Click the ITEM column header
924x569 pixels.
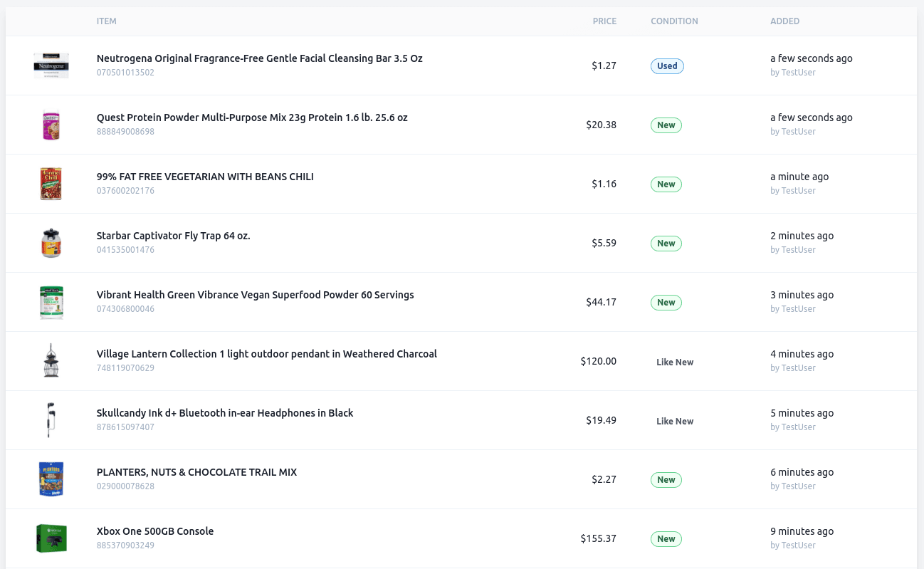[107, 21]
